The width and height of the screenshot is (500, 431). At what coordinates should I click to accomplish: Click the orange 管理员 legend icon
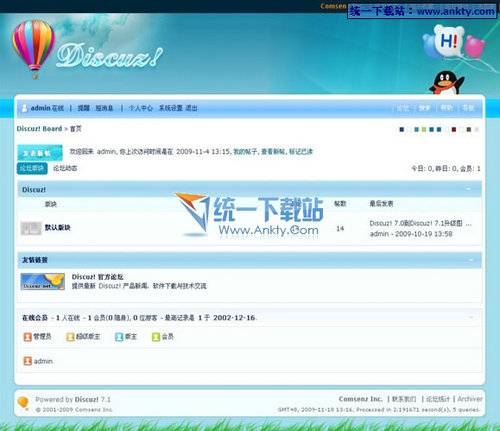[x=28, y=337]
